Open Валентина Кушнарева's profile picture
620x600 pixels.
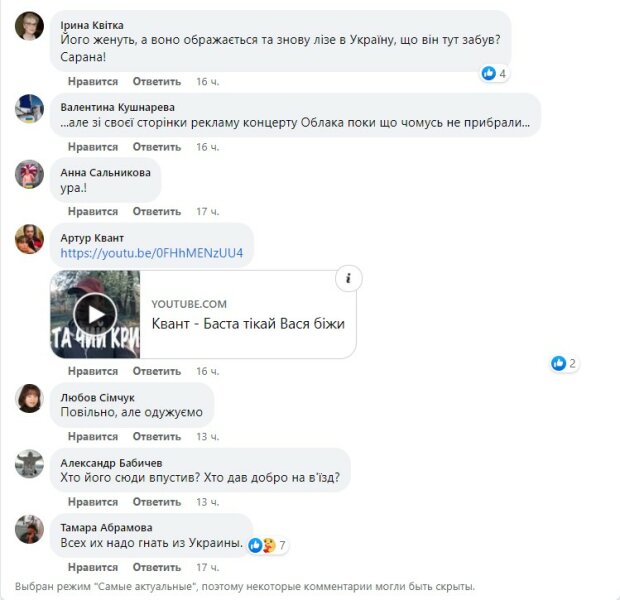(29, 108)
